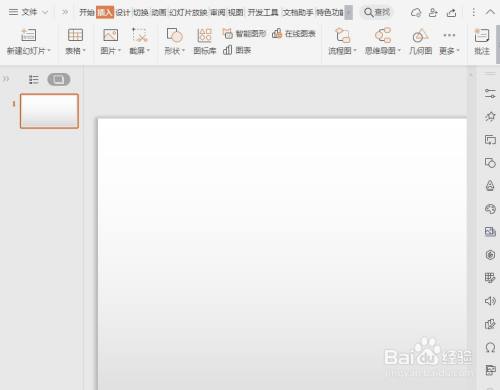Screen dimensions: 500x390
Task: Switch to the 幻灯片放映 tab
Action: (188, 13)
